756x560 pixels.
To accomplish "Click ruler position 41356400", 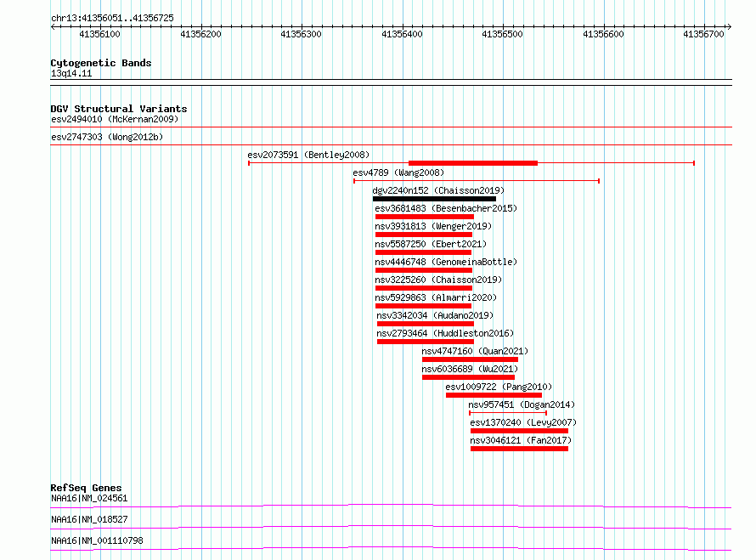I will coord(402,34).
